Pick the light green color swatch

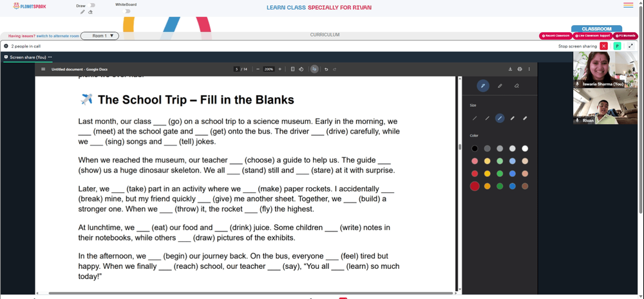pyautogui.click(x=500, y=161)
